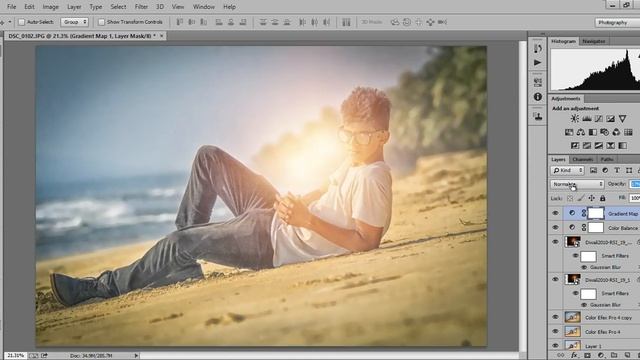
Task: Switch to the Navigator tab
Action: click(594, 41)
